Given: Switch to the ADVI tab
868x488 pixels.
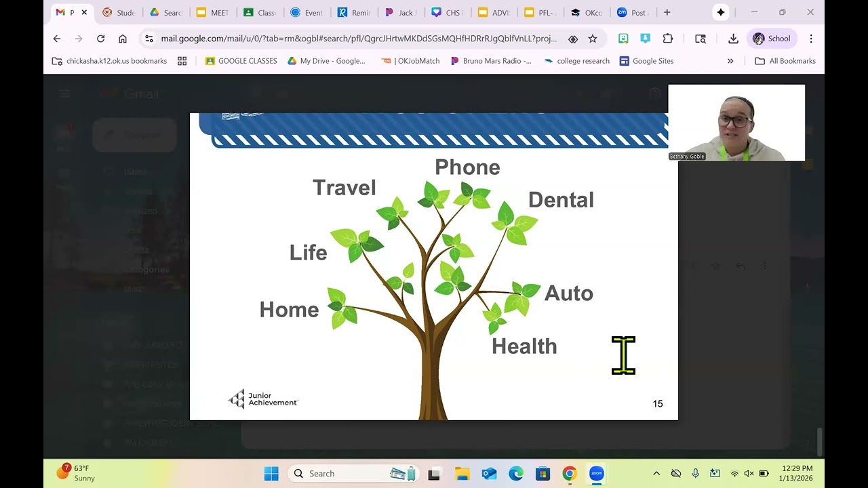Looking at the screenshot, I should (494, 12).
